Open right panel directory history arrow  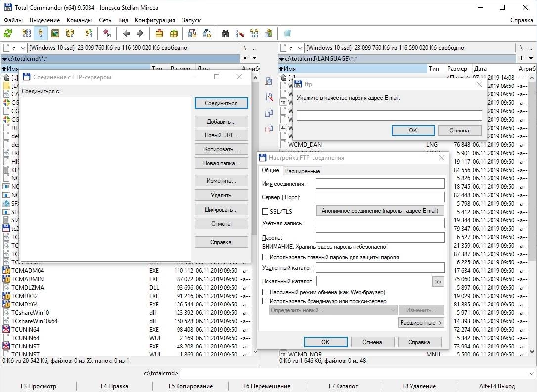[531, 58]
